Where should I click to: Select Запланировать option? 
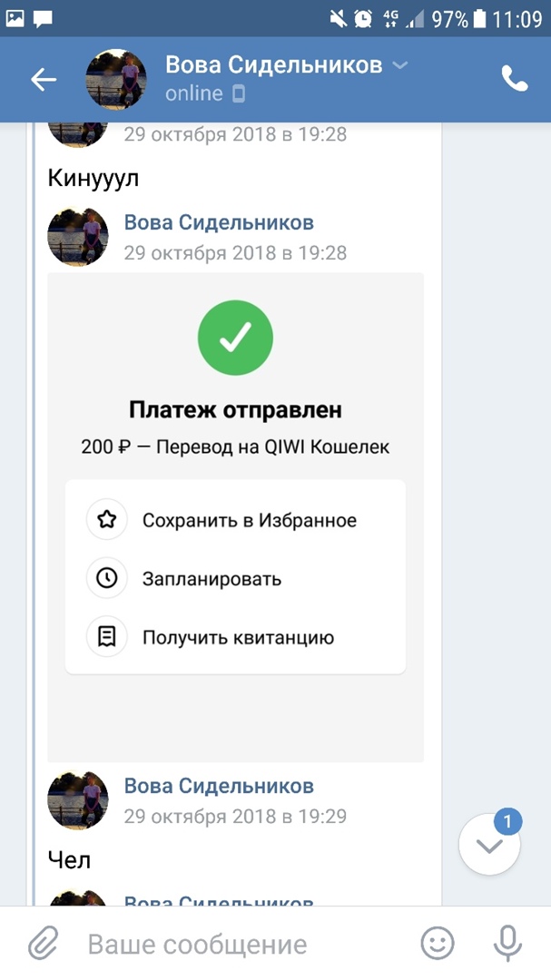coord(212,579)
